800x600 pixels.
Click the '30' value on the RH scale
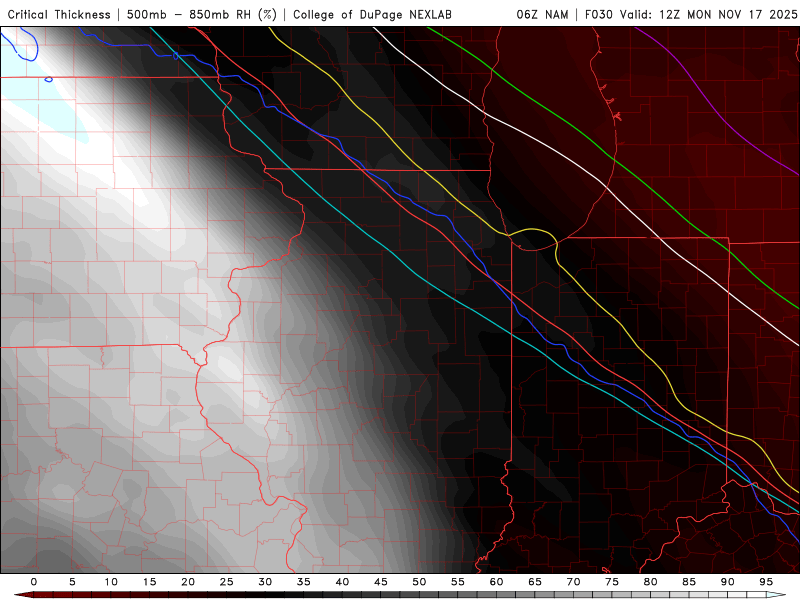pyautogui.click(x=265, y=582)
